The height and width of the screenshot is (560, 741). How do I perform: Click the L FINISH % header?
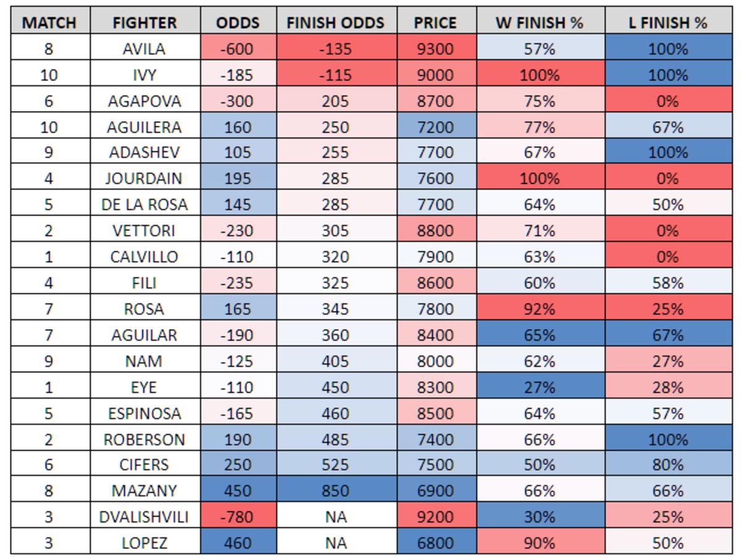coord(668,23)
